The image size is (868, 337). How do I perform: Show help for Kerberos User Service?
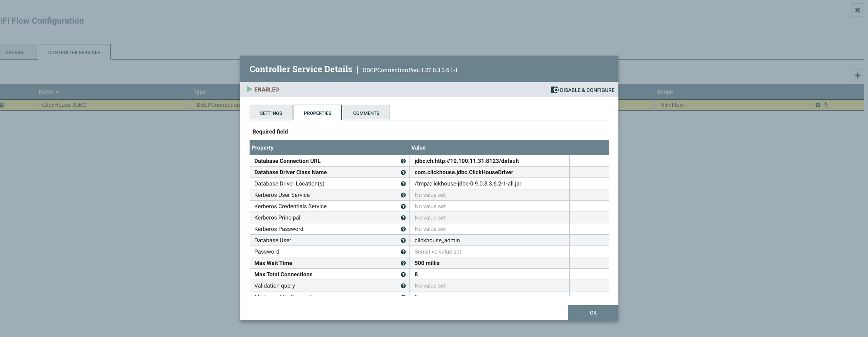[x=403, y=195]
